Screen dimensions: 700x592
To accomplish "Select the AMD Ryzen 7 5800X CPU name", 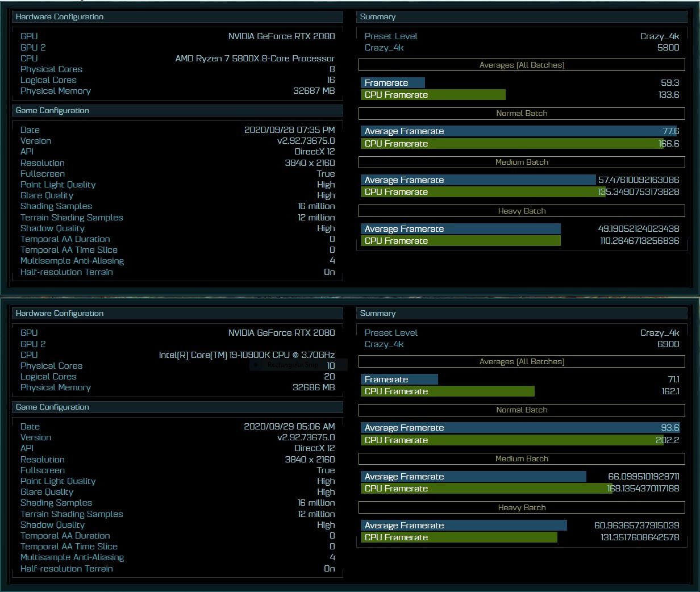I will tap(255, 59).
